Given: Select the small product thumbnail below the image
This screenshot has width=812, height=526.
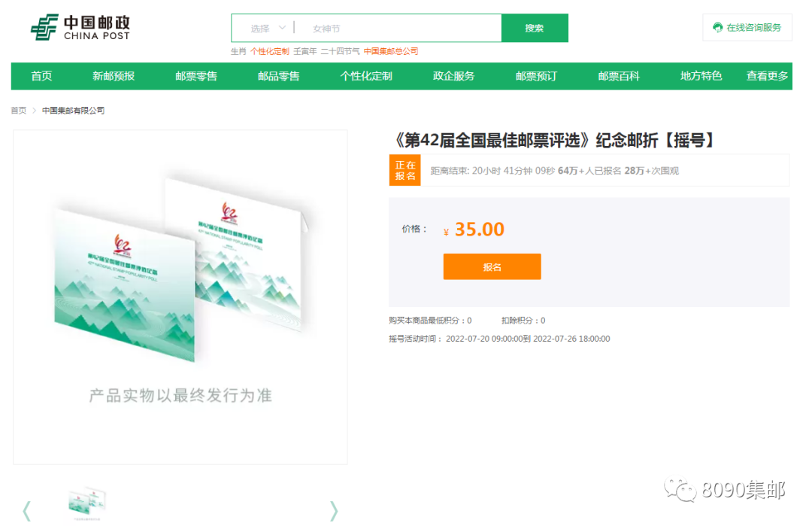Looking at the screenshot, I should 86,503.
